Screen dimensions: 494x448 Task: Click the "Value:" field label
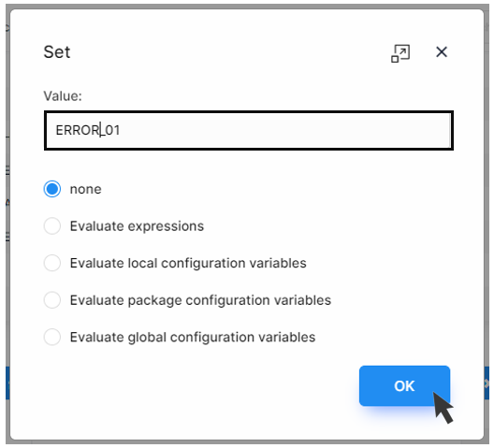click(x=63, y=96)
